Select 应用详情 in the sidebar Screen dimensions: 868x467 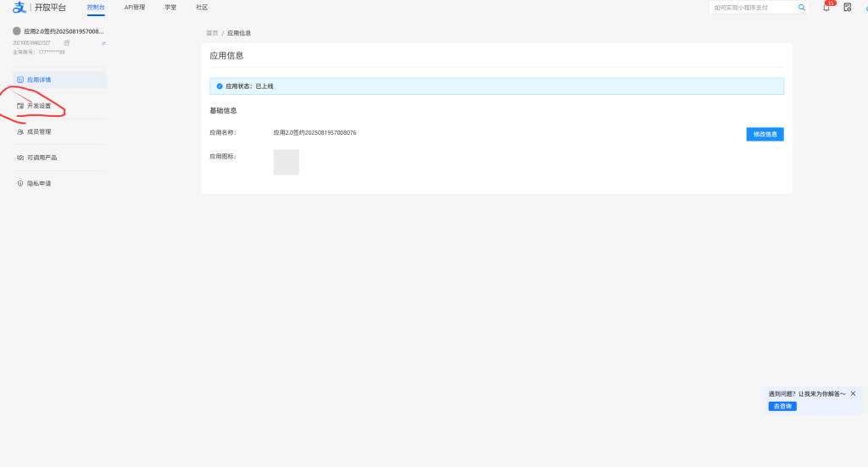point(39,80)
